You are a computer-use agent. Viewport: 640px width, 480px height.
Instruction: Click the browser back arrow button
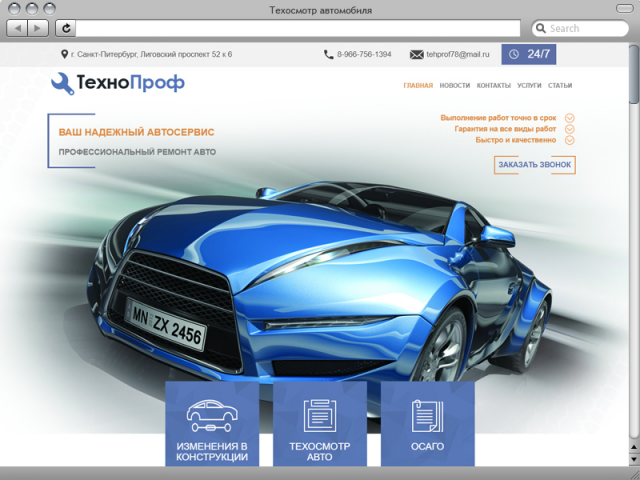tap(17, 28)
